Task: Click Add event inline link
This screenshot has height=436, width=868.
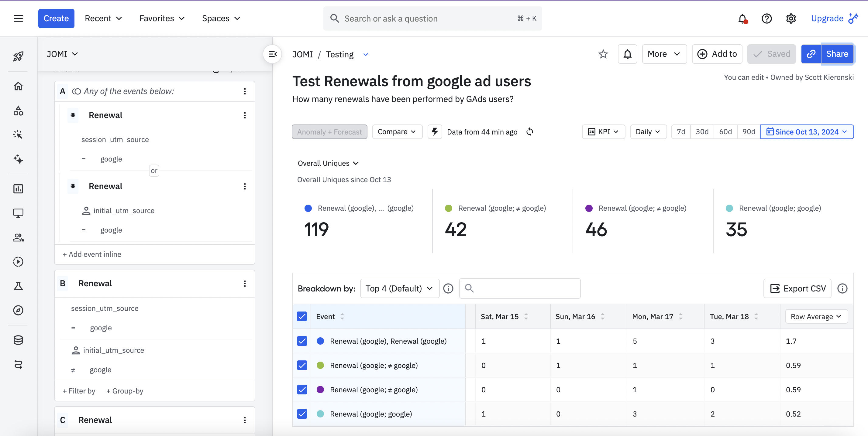Action: coord(92,254)
